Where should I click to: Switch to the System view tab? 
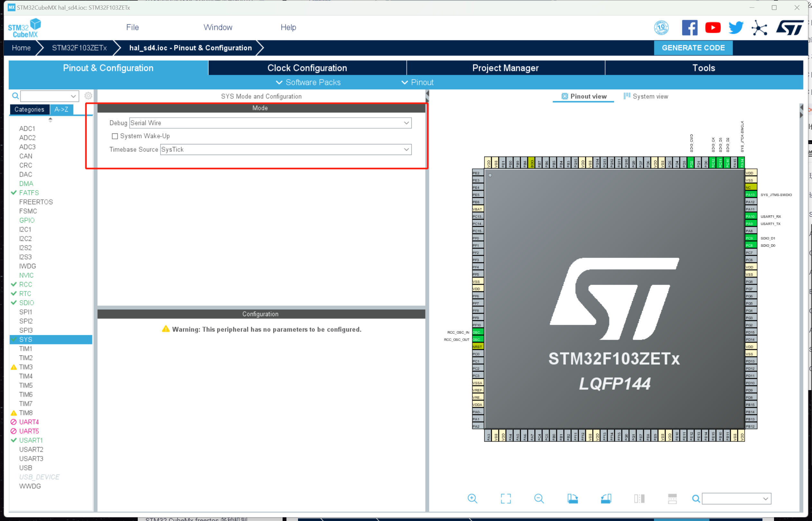tap(646, 96)
